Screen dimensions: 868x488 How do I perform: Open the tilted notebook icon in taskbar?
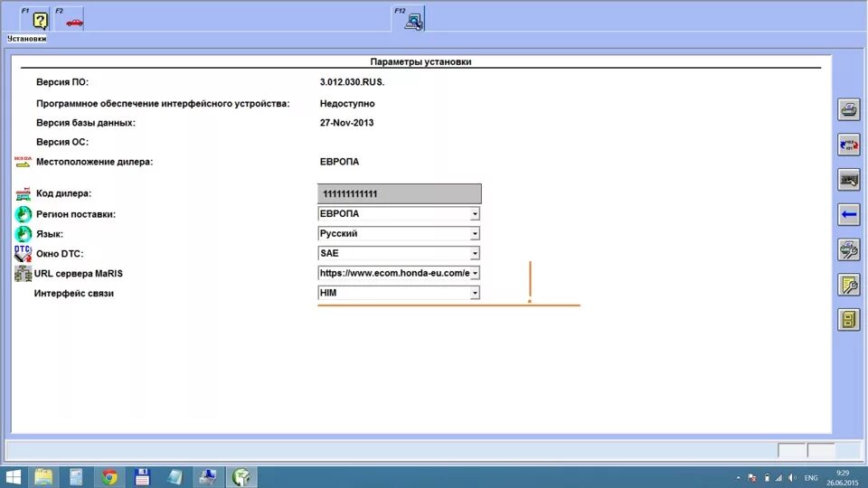175,477
